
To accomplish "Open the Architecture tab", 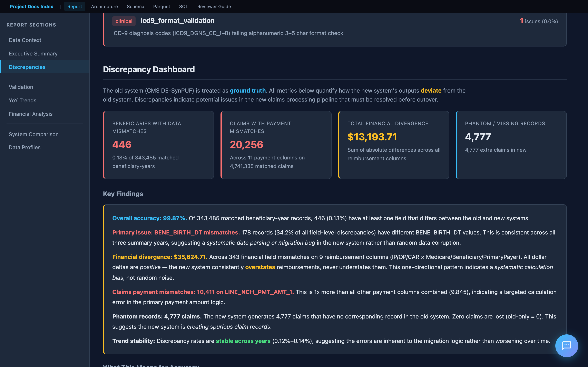I will pos(104,7).
